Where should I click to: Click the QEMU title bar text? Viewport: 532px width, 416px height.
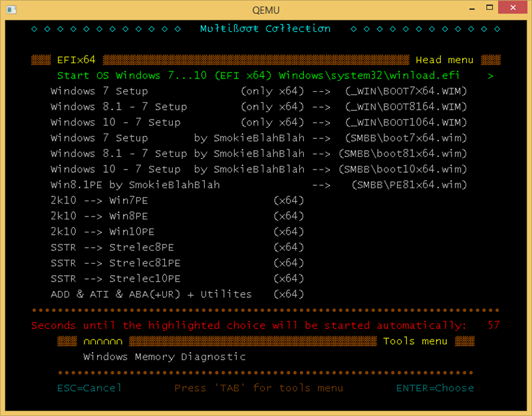coord(266,10)
